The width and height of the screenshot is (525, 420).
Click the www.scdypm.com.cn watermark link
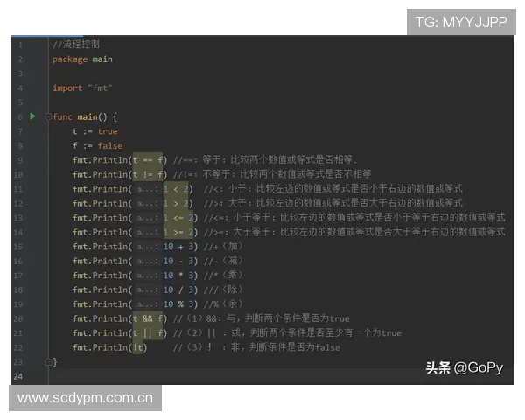point(86,398)
